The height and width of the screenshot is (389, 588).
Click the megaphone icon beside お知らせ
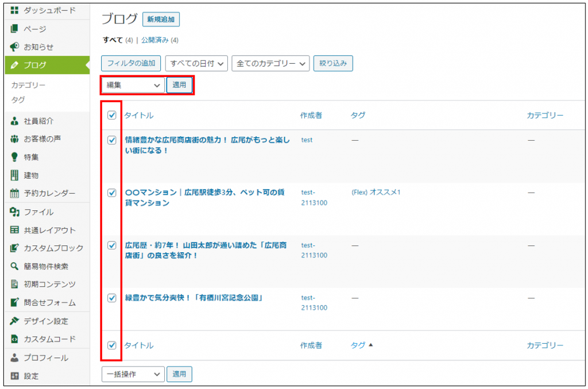(x=15, y=47)
